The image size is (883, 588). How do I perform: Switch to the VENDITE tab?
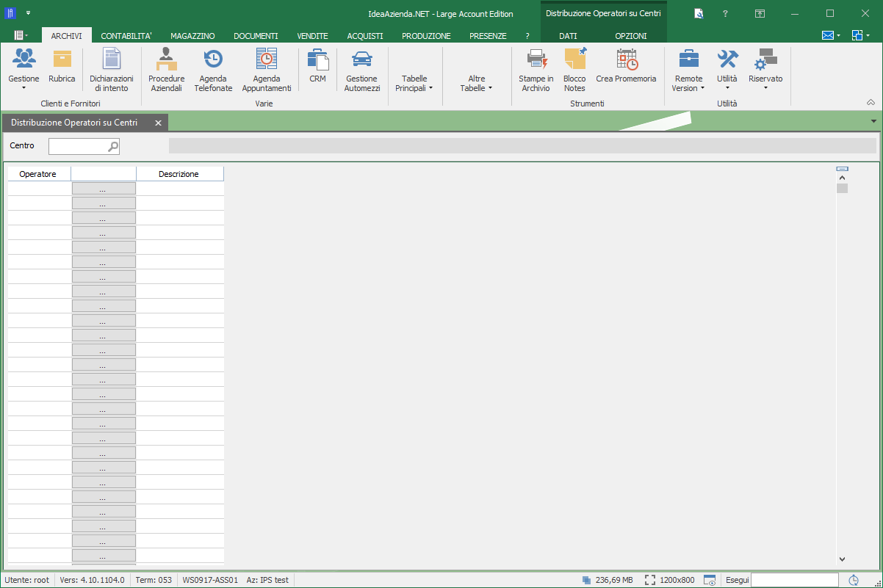[312, 35]
